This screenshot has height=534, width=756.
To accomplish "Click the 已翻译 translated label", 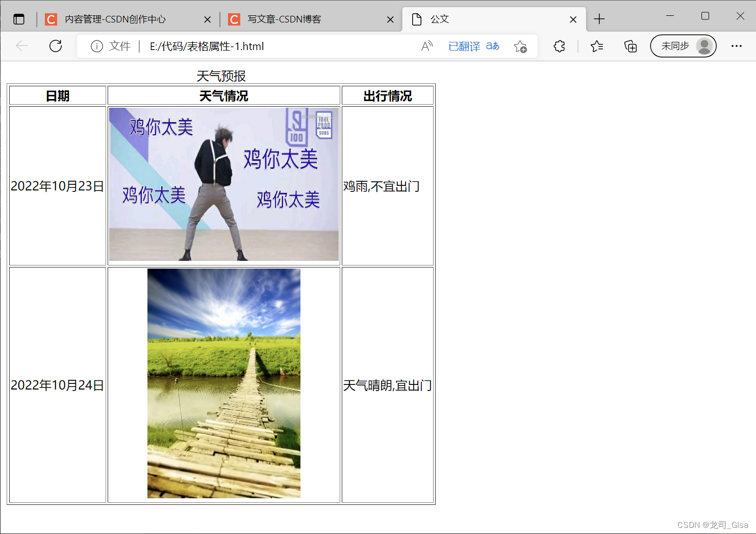I will [x=464, y=46].
